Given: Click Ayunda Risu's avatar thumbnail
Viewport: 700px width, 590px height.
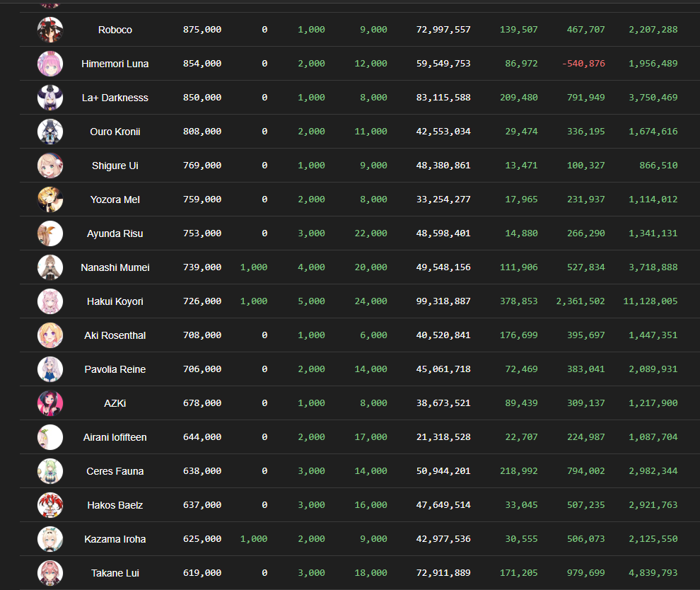Looking at the screenshot, I should [50, 233].
